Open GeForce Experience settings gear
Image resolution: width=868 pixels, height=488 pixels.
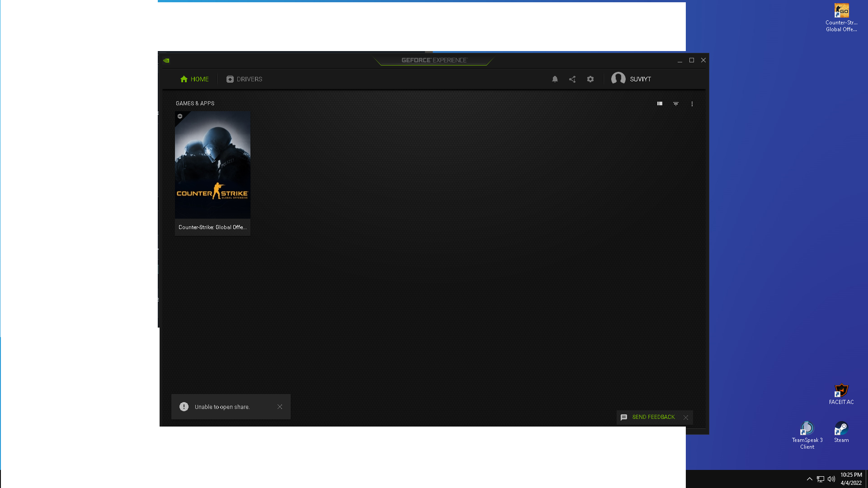590,79
